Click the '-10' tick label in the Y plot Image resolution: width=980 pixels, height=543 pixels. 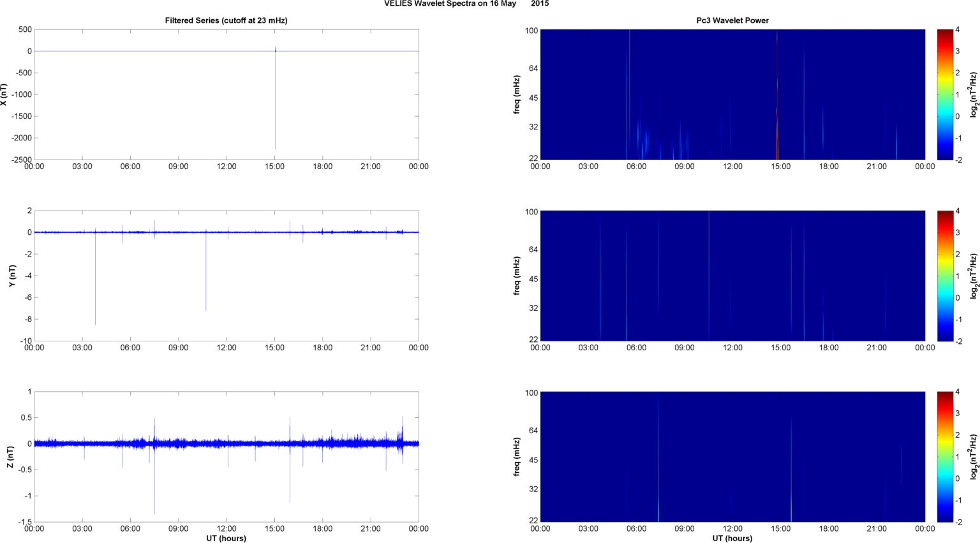(26, 341)
